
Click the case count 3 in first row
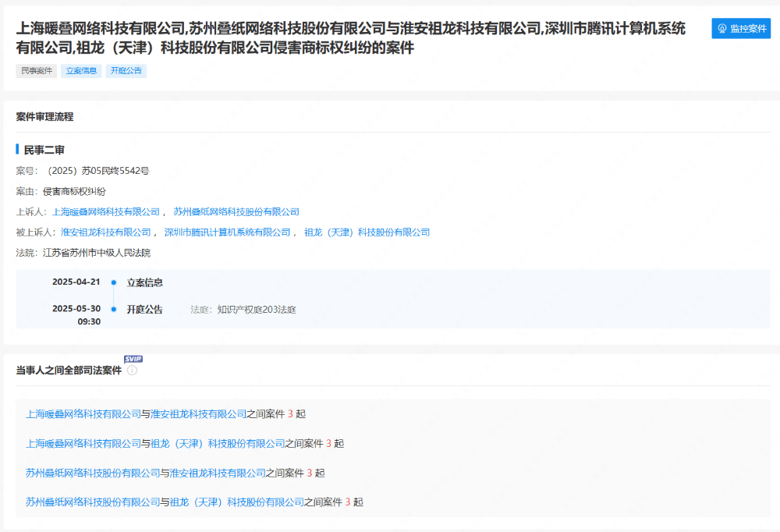pos(290,414)
